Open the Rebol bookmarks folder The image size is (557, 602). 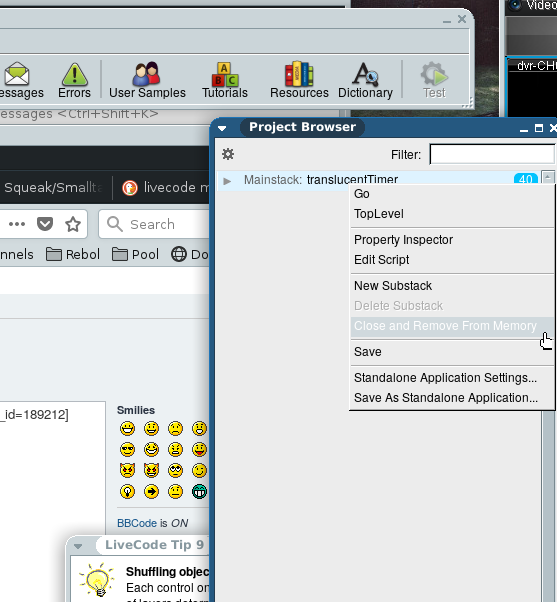point(73,254)
